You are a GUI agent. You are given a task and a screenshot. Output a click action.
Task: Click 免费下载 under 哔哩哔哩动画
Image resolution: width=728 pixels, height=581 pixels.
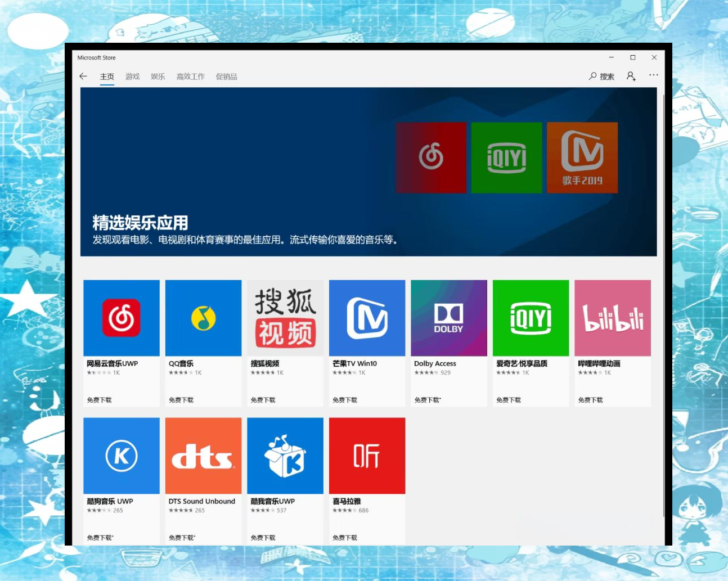590,400
